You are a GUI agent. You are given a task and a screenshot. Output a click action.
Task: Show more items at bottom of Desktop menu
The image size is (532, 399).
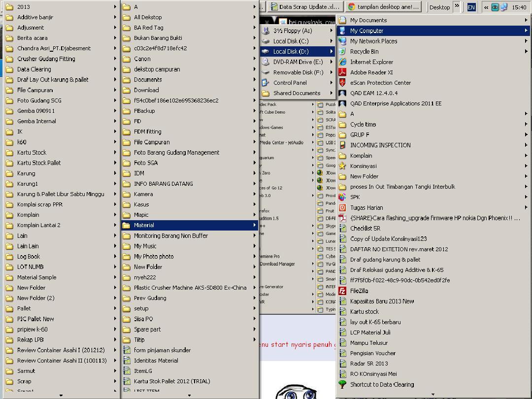(433, 394)
